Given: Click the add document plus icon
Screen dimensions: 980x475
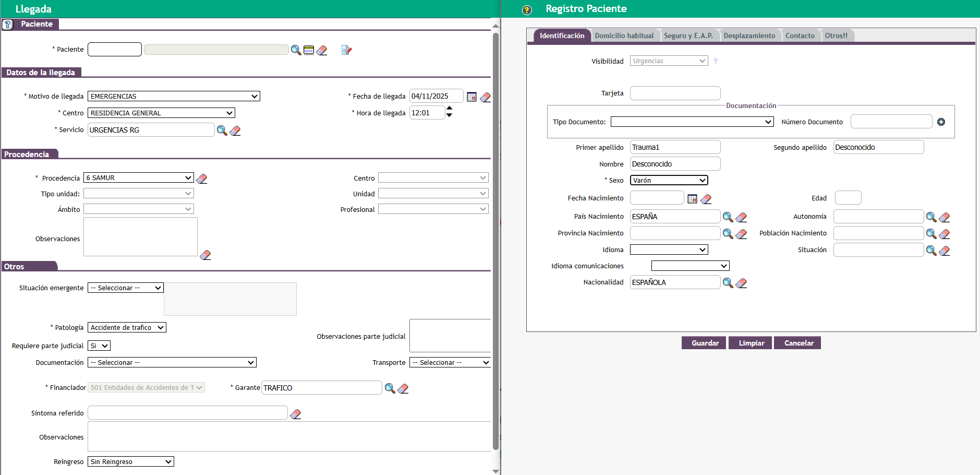Looking at the screenshot, I should pos(941,122).
